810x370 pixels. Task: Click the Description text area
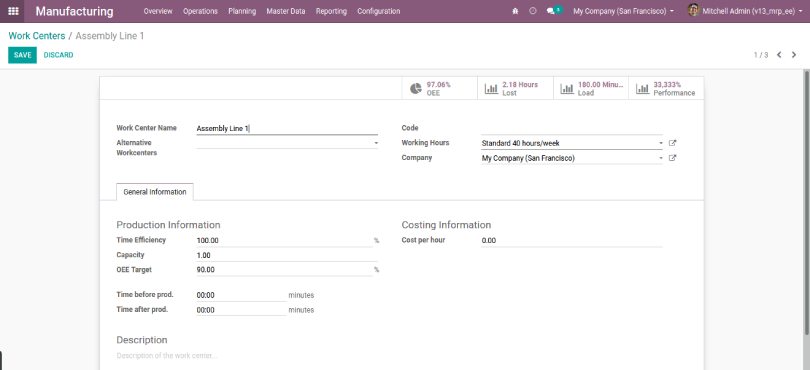coord(401,356)
